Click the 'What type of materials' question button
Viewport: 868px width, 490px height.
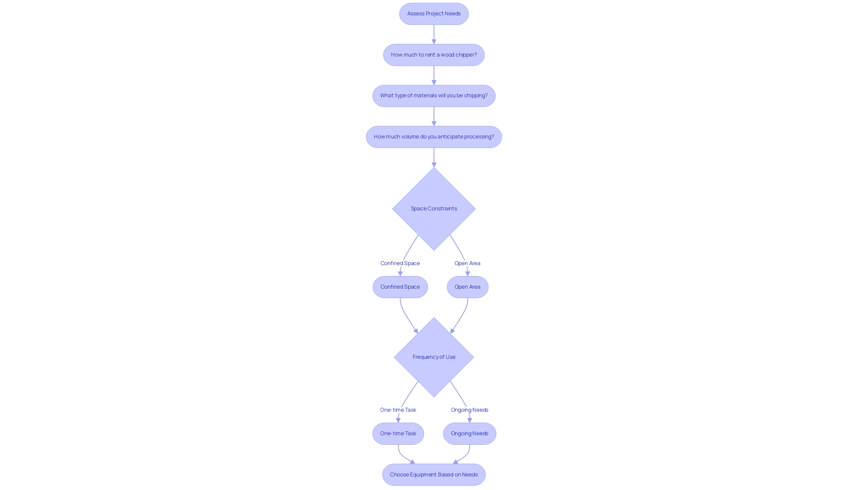click(x=434, y=95)
